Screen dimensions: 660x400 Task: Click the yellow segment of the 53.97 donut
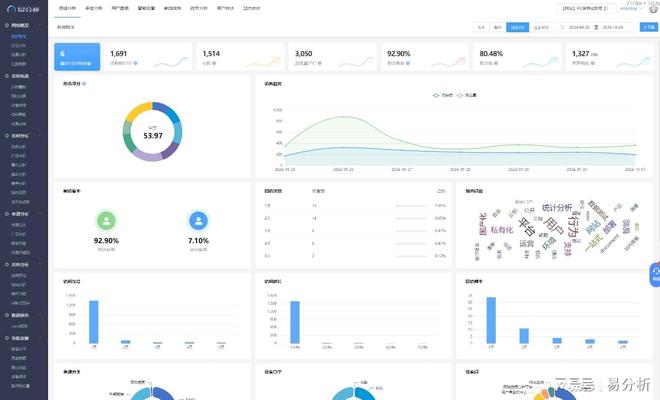pos(137,110)
